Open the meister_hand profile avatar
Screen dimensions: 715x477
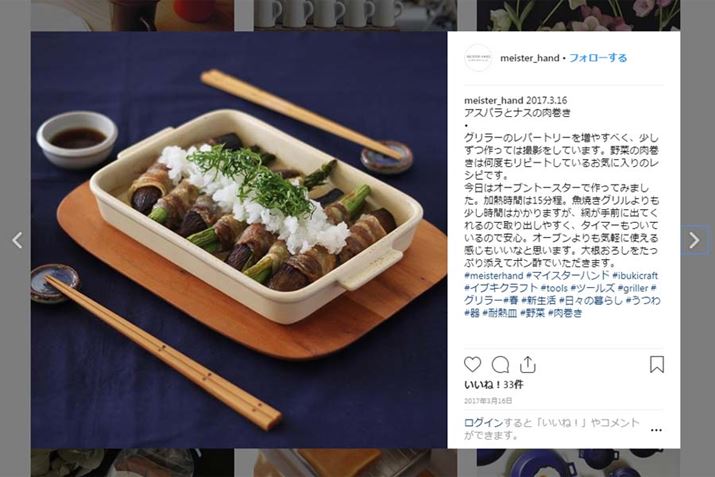tap(478, 58)
